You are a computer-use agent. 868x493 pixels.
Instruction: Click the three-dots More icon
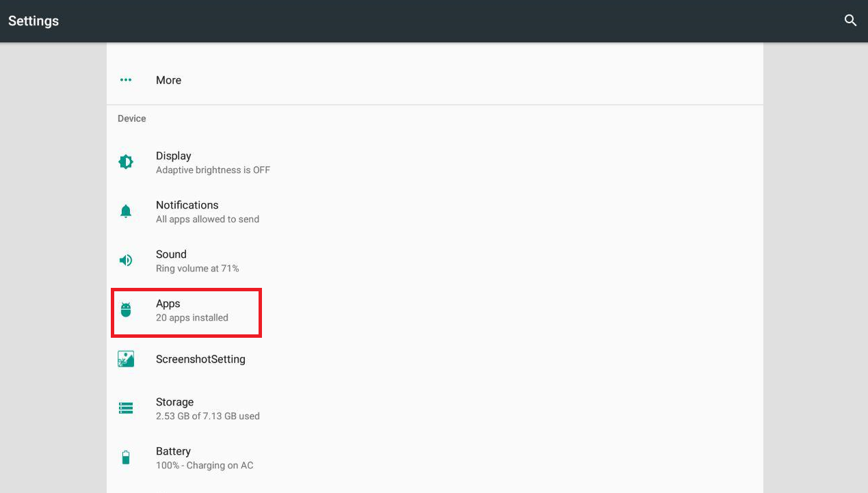click(126, 80)
